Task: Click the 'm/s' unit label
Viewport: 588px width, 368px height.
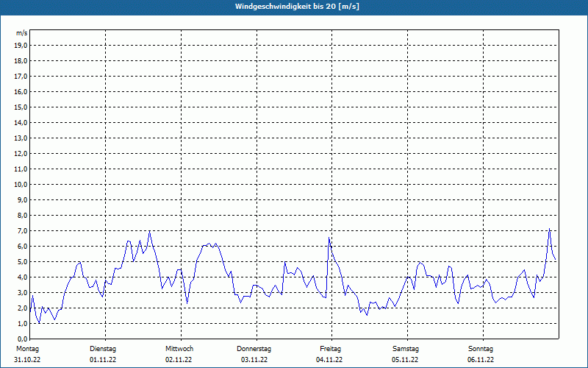Action: (22, 33)
